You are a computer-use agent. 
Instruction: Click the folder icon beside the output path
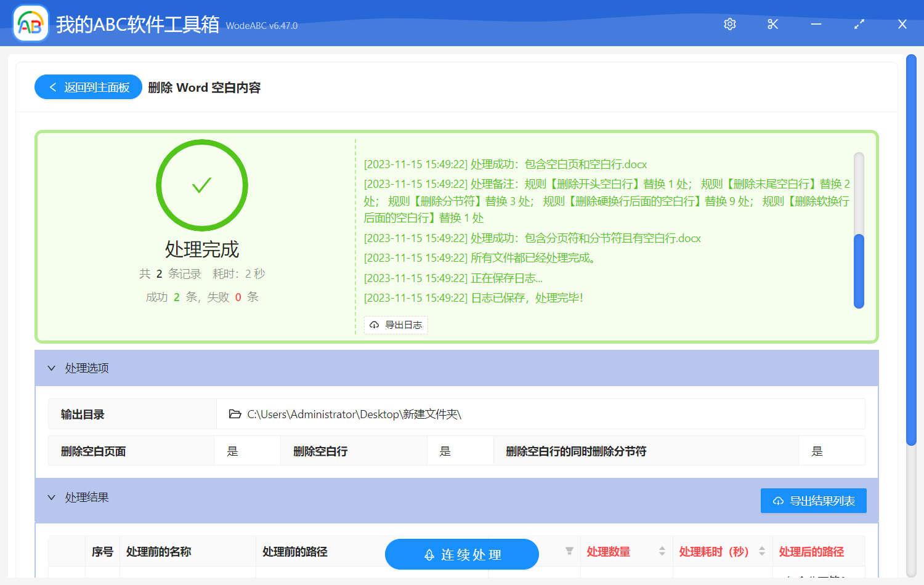click(x=235, y=414)
